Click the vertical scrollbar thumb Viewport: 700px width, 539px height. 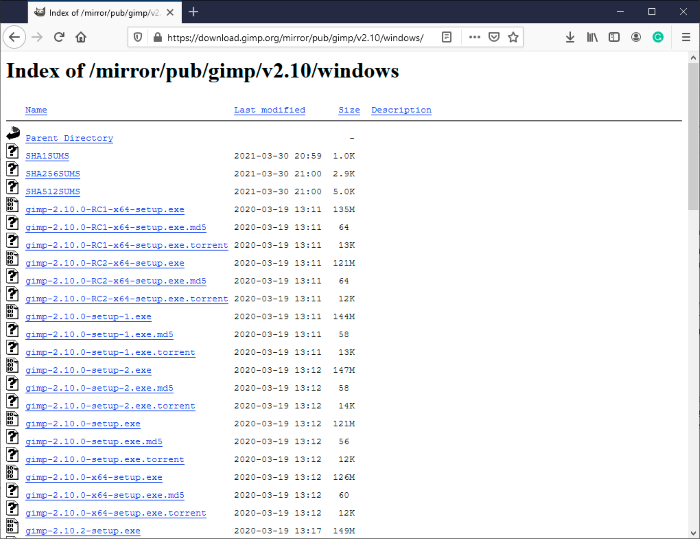point(693,136)
